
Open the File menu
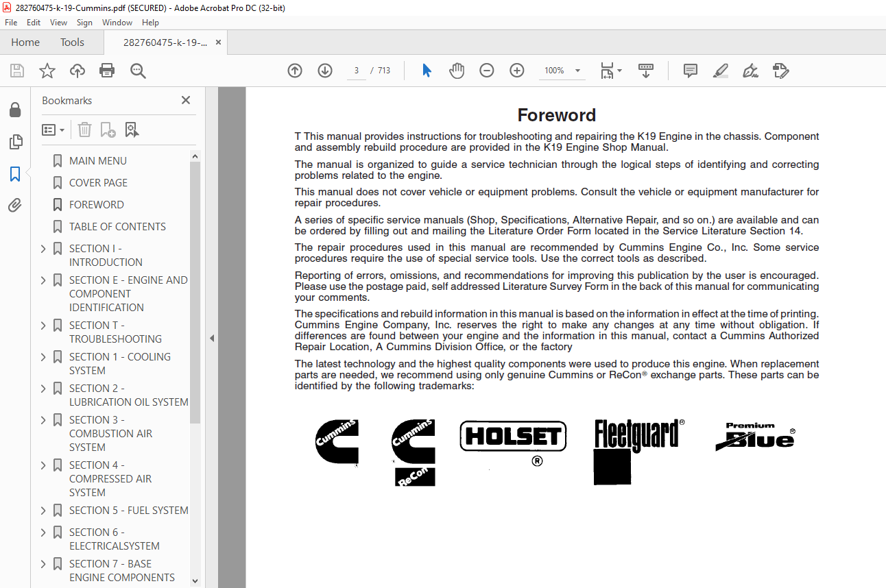[x=11, y=23]
